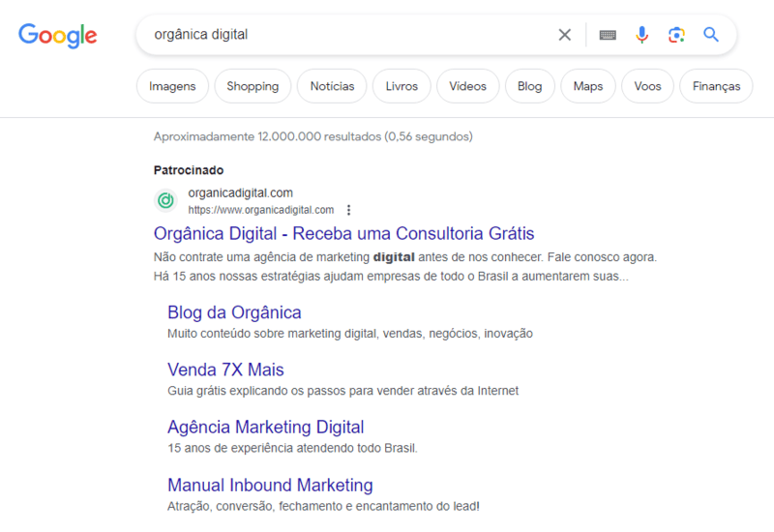Select the Shopping filter chip
The width and height of the screenshot is (774, 532).
(253, 86)
